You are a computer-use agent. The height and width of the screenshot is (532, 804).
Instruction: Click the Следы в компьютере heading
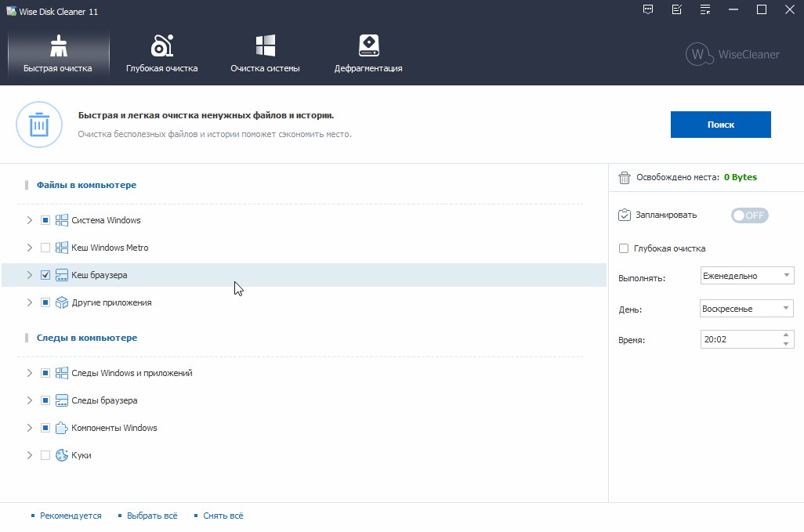(87, 338)
